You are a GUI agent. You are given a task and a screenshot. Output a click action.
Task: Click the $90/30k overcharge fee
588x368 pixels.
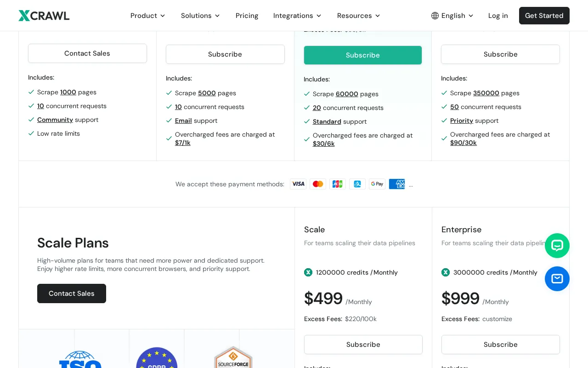click(464, 143)
